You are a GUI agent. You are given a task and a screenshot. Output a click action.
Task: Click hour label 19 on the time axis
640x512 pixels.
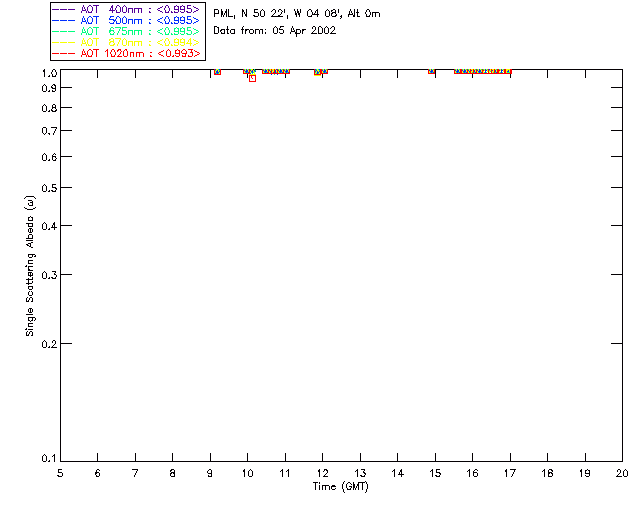585,473
